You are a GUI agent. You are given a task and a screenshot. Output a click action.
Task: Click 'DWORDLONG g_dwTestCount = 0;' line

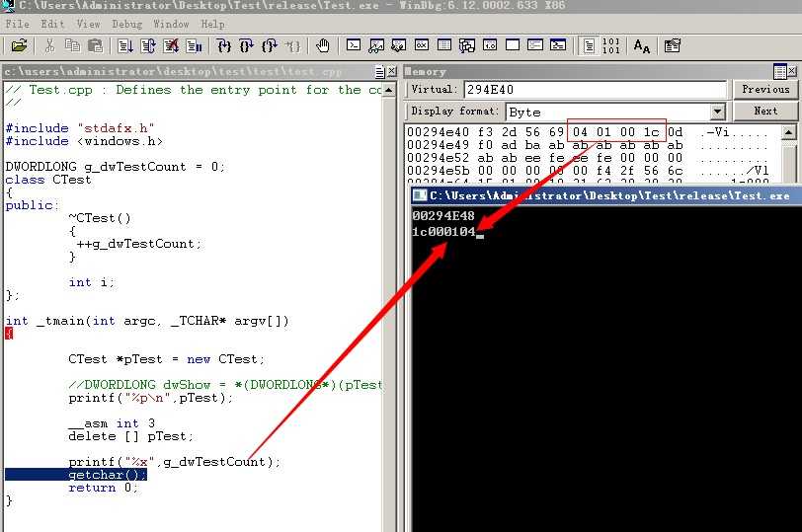[115, 167]
